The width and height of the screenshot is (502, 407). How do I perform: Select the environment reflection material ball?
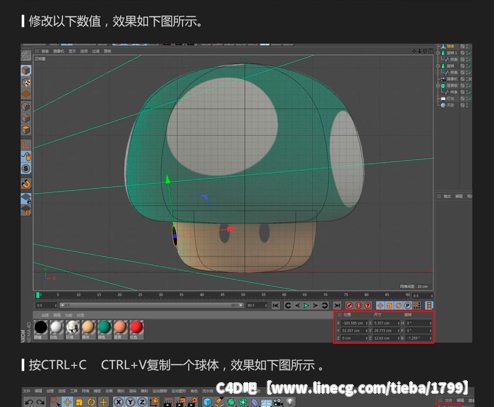pos(73,327)
